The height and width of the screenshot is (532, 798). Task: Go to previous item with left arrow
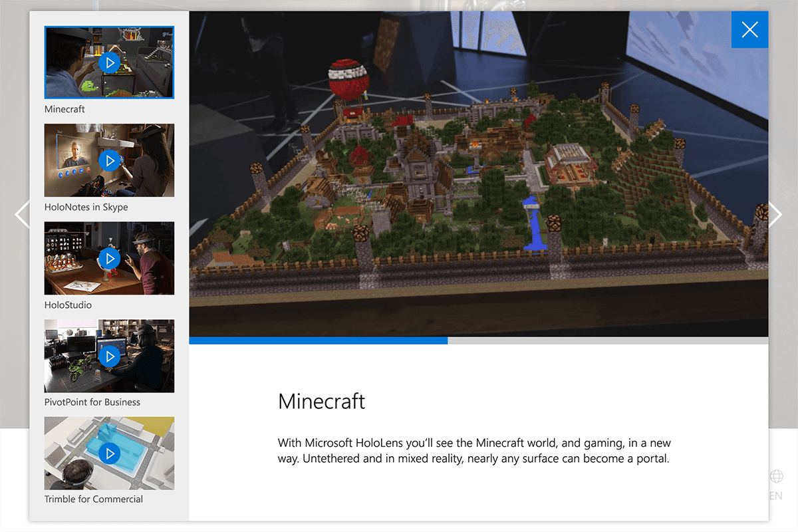(22, 215)
